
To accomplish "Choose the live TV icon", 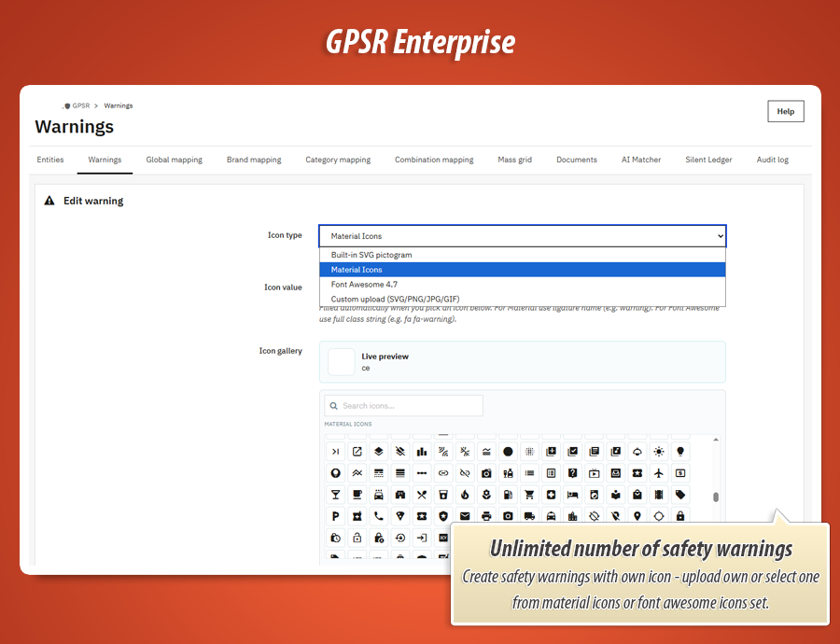I will pos(595,473).
